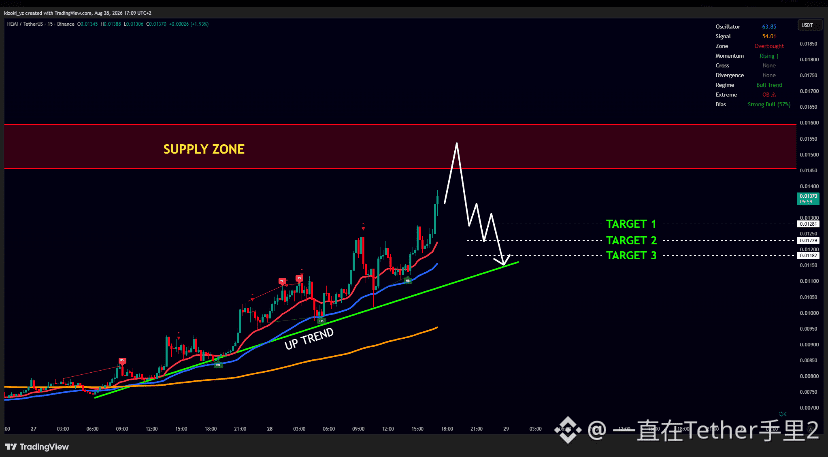Click the current price label 0.01370
Viewport: 828px width, 457px height.
coord(807,199)
